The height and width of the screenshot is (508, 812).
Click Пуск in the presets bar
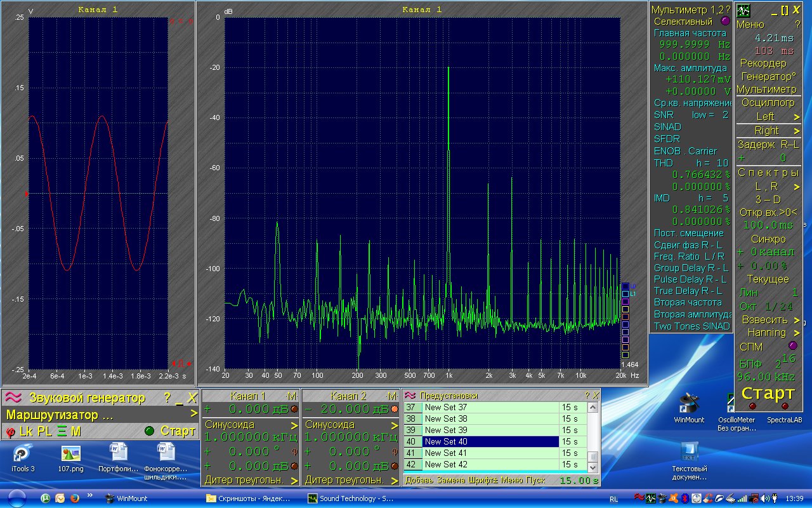pos(535,480)
